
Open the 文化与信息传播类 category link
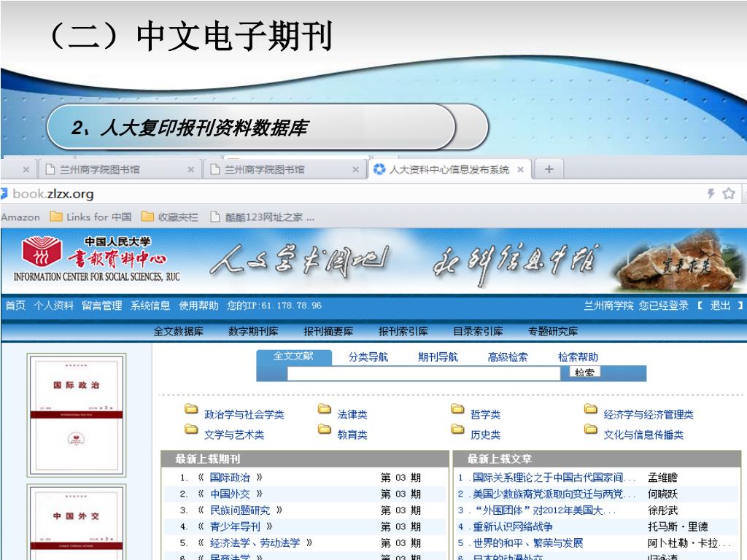(643, 435)
